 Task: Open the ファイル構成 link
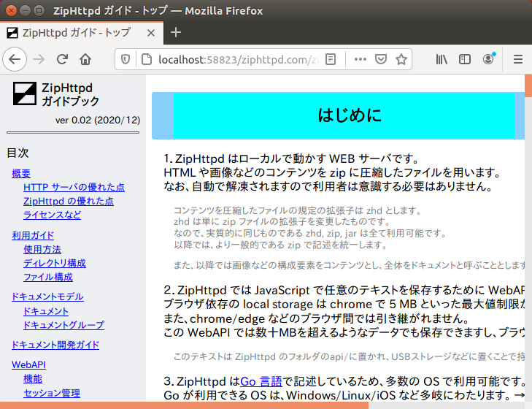48,278
